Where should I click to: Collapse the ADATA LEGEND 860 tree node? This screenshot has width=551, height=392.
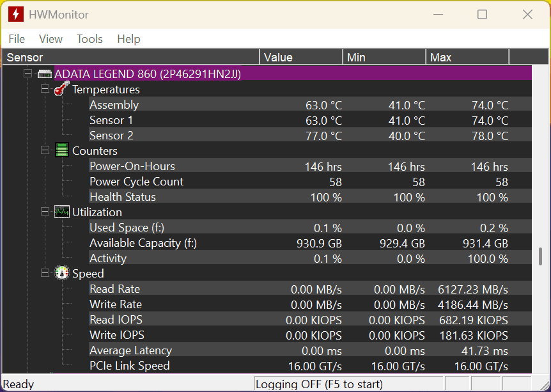[x=27, y=74]
